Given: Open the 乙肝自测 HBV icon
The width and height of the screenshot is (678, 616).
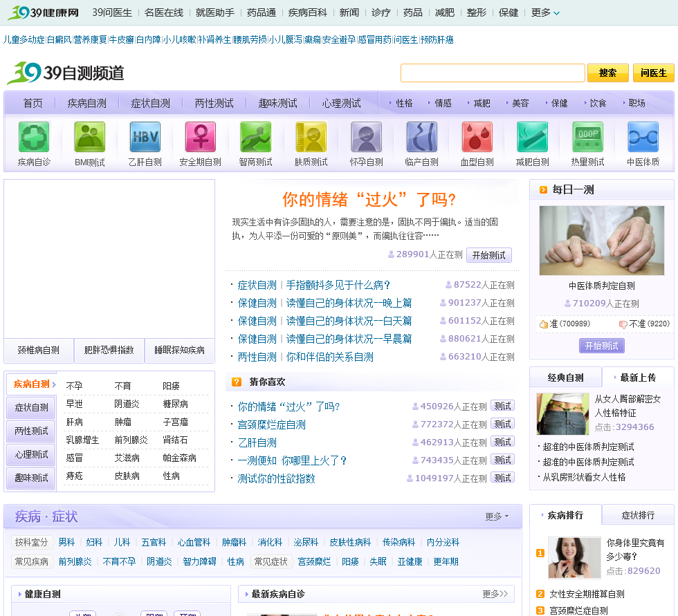Looking at the screenshot, I should 145,137.
